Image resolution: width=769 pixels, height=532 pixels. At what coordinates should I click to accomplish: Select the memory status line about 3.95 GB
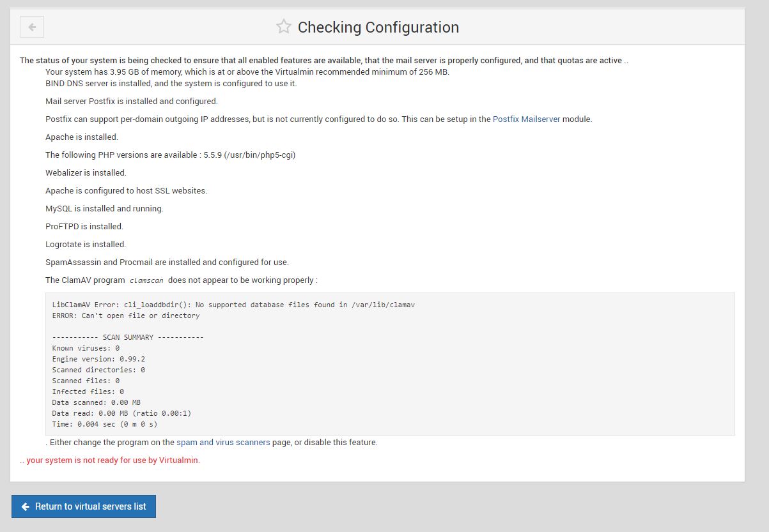click(x=247, y=72)
